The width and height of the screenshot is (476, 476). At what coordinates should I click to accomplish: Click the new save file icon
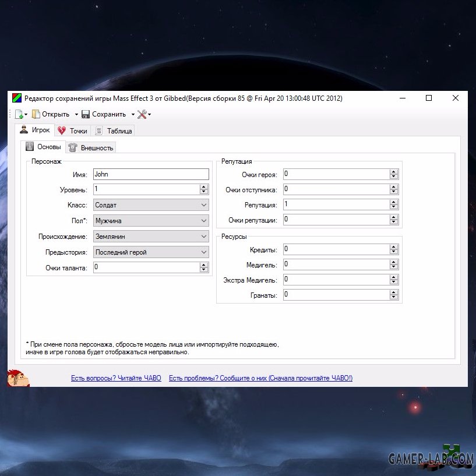point(19,114)
